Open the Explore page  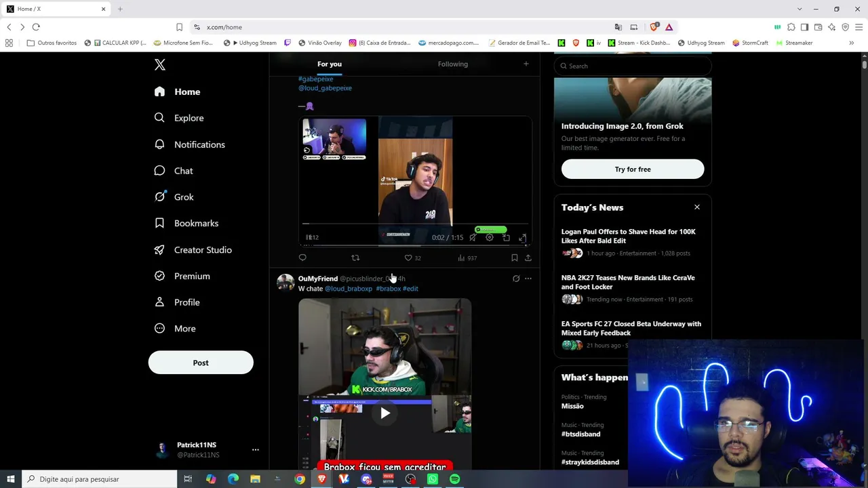click(x=179, y=118)
